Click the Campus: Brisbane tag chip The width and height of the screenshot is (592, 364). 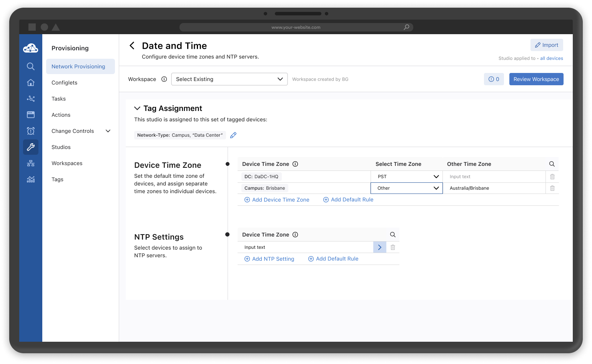[265, 188]
